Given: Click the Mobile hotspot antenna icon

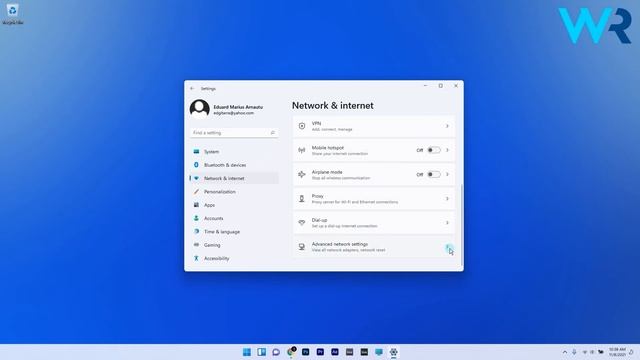Looking at the screenshot, I should coord(302,150).
